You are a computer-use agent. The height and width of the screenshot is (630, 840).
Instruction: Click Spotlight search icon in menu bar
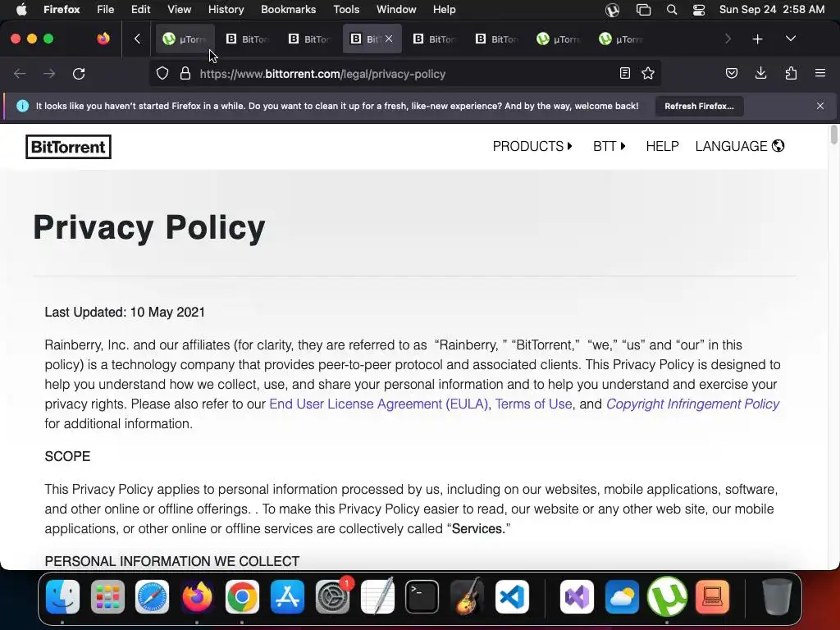tap(672, 10)
